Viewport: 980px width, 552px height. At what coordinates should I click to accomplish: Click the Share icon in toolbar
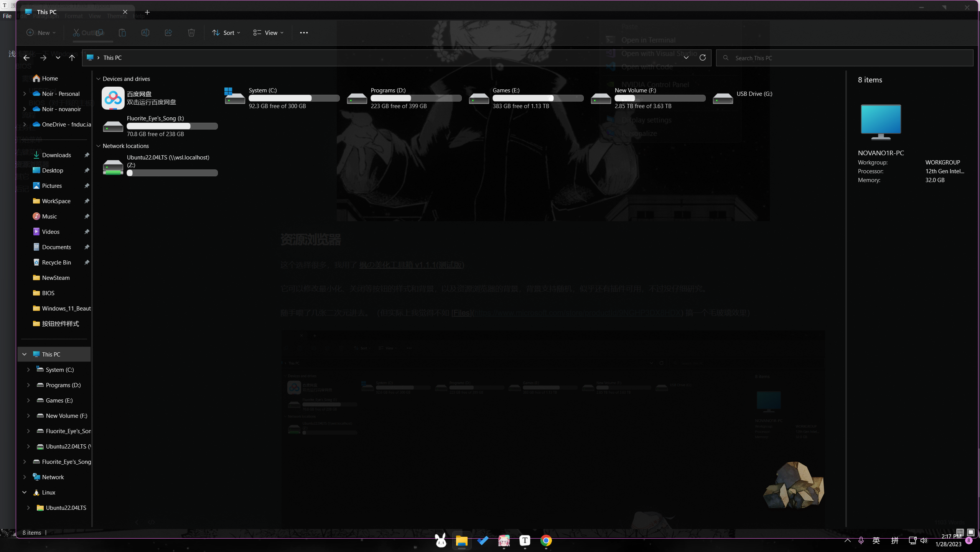point(168,33)
